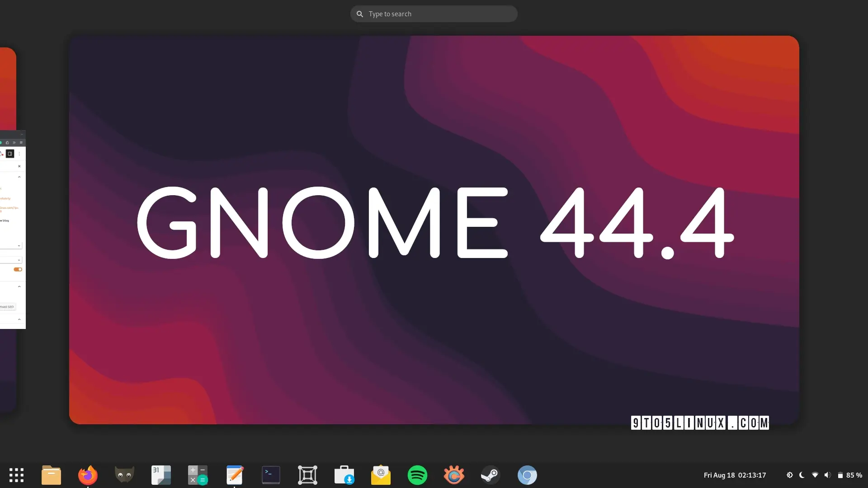Click the Type to search field

point(434,14)
